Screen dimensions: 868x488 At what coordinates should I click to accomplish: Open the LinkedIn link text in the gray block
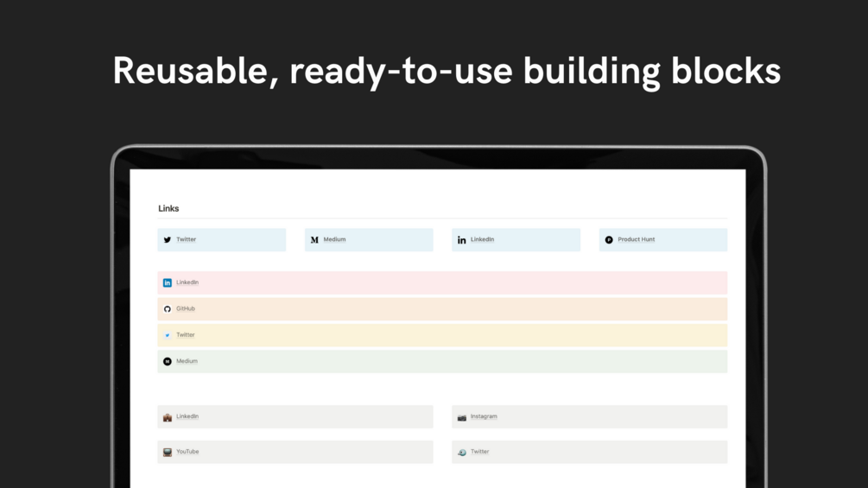click(187, 417)
